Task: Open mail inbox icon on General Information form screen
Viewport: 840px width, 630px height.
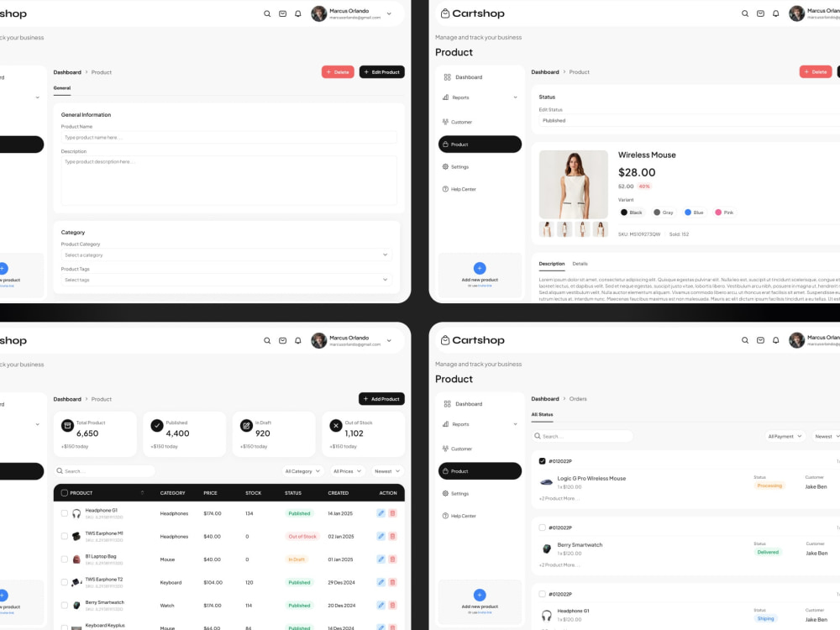Action: point(282,14)
